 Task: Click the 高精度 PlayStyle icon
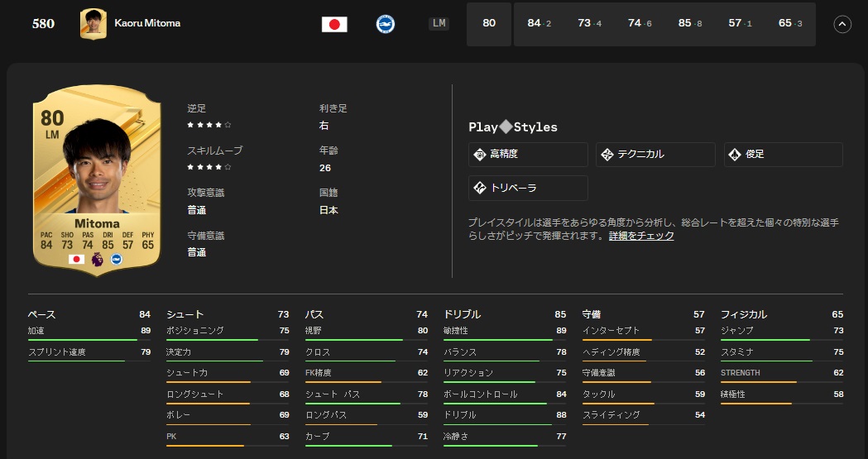pyautogui.click(x=479, y=155)
